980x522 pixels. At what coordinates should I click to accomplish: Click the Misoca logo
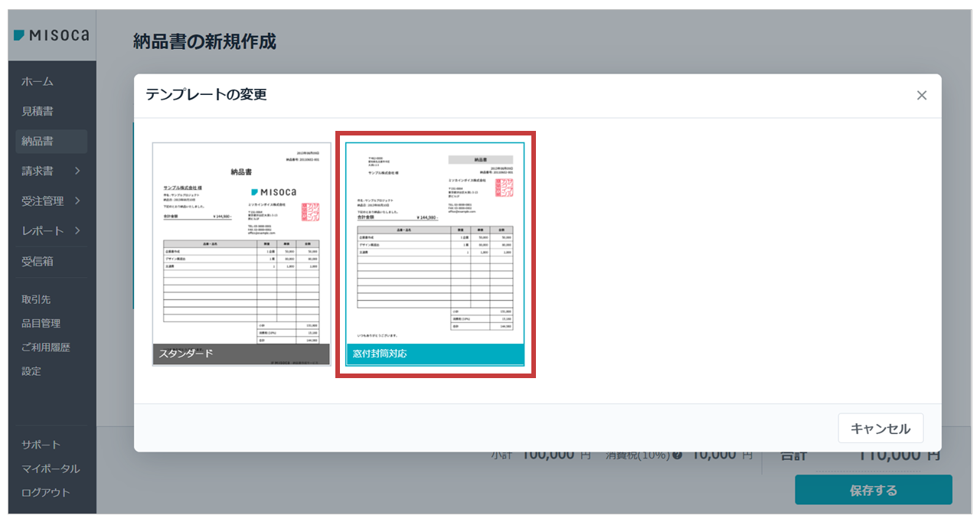pos(51,35)
